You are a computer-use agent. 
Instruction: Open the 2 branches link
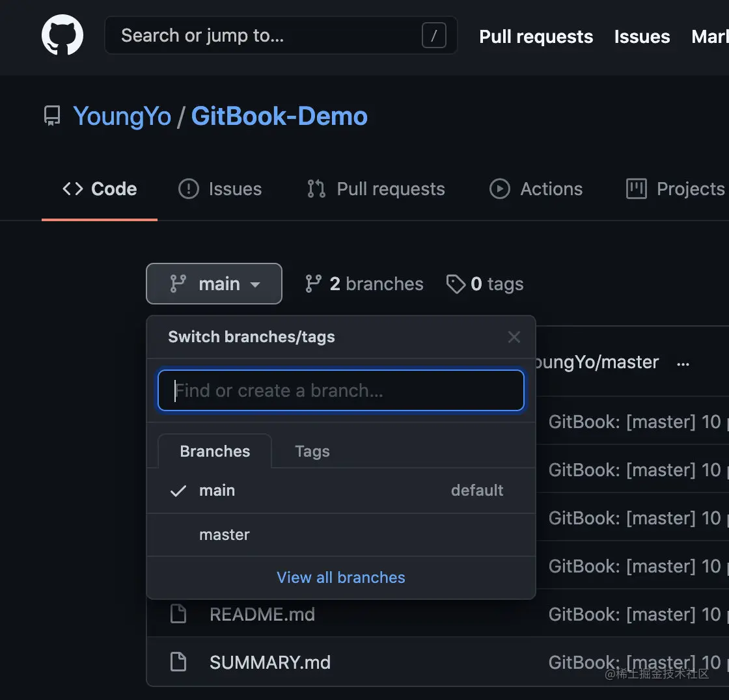(364, 284)
